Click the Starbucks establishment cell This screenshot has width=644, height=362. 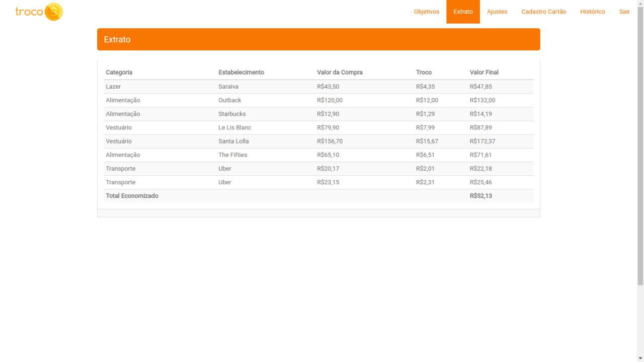tap(232, 114)
